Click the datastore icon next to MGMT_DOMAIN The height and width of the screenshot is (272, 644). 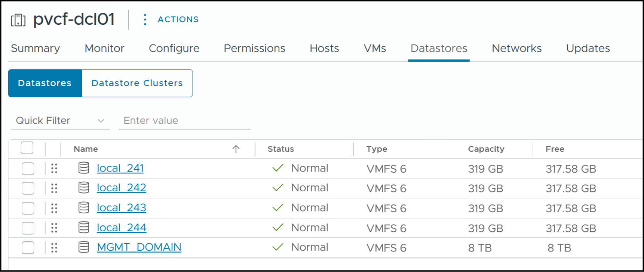click(84, 247)
